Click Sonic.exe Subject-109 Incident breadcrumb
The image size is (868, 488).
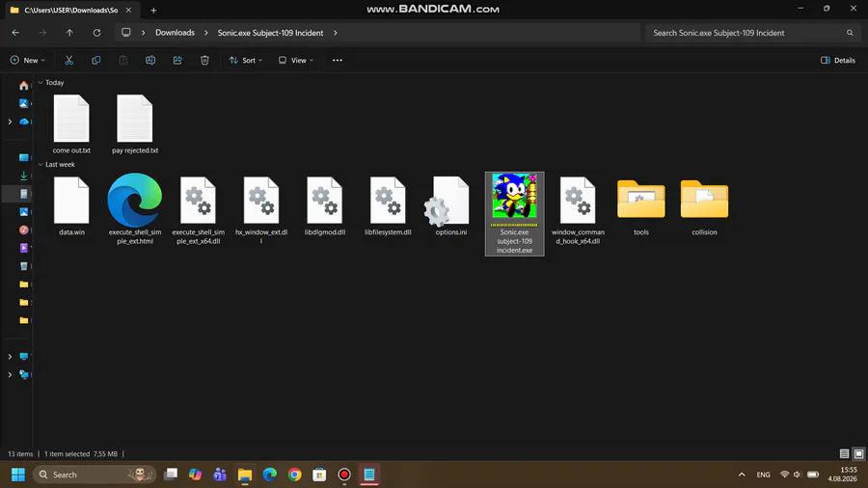(x=270, y=33)
